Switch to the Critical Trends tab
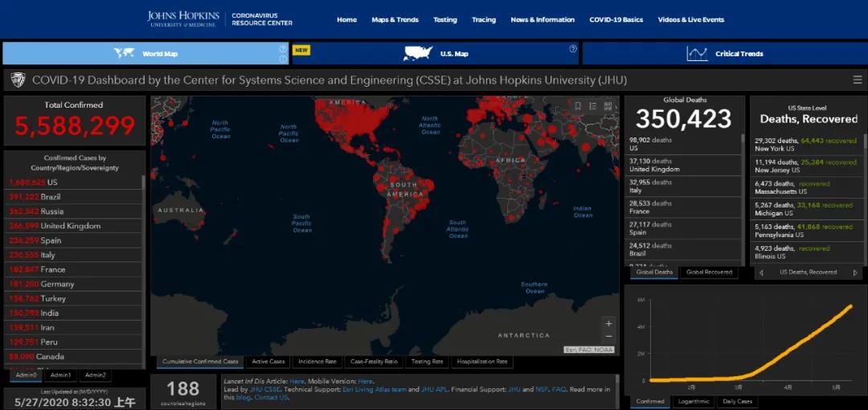 (x=724, y=54)
